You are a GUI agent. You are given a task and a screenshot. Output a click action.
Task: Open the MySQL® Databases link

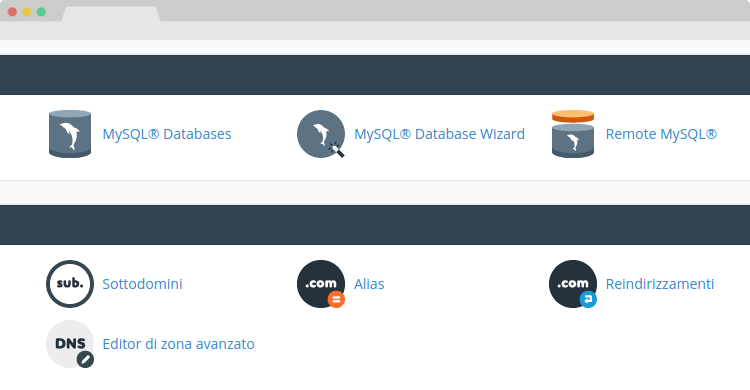tap(167, 134)
